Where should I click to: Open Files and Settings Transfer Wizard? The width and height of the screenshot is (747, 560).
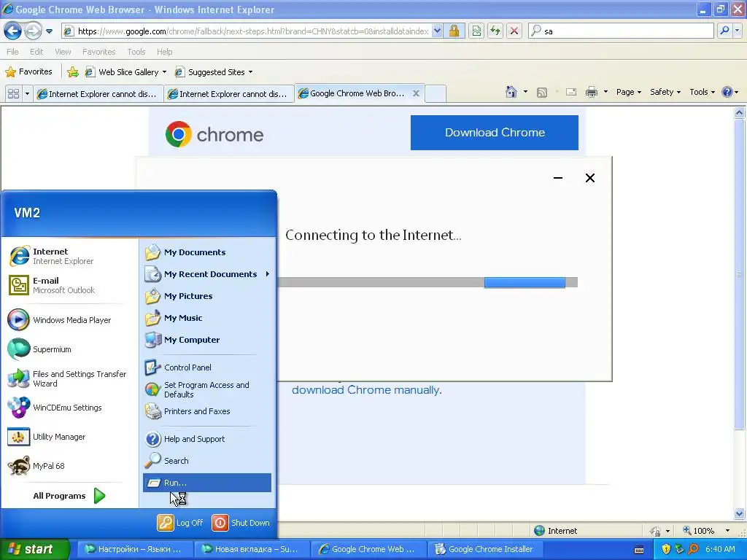click(69, 378)
